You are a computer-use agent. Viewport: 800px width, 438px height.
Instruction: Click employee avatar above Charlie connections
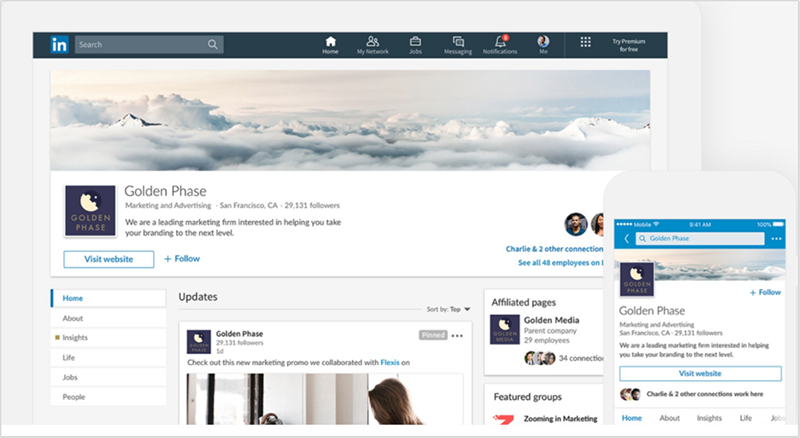click(576, 224)
